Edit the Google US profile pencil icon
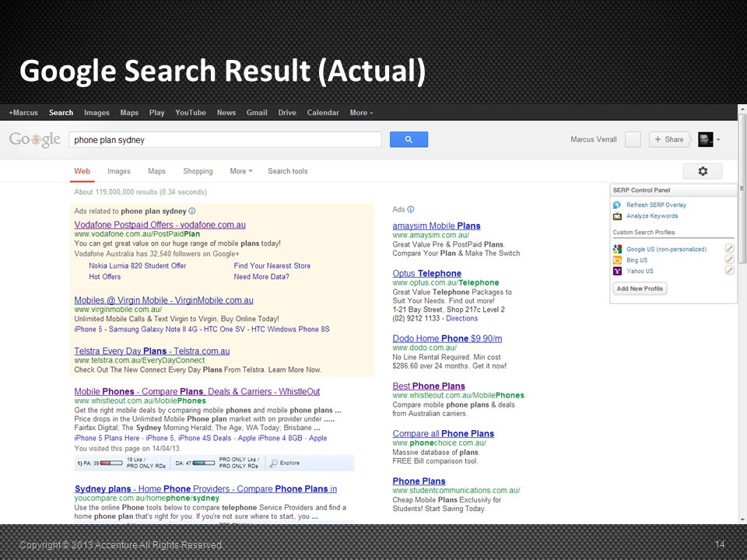The width and height of the screenshot is (747, 560). coord(729,249)
